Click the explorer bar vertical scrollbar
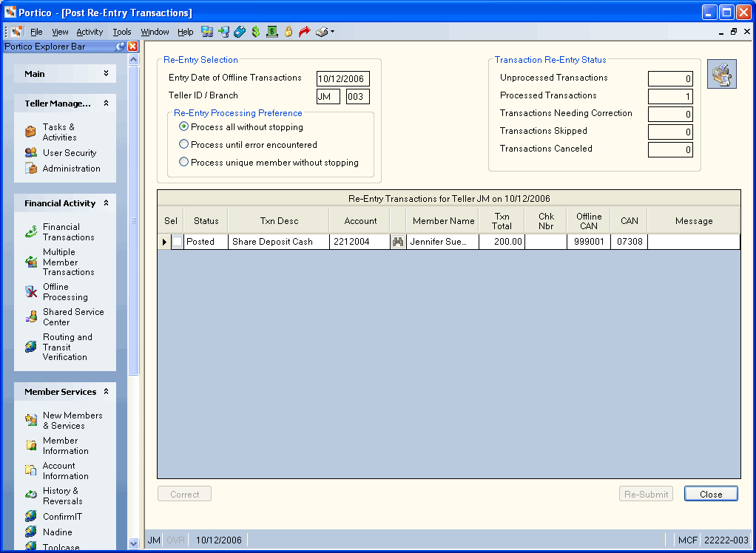This screenshot has width=756, height=553. pyautogui.click(x=134, y=220)
